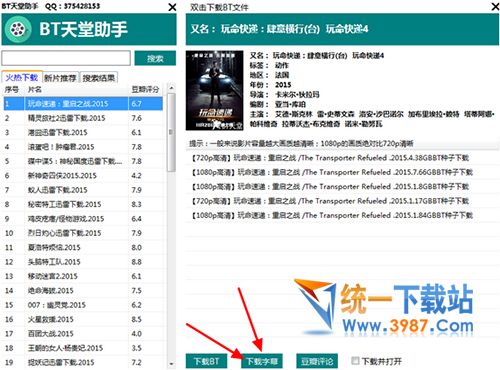
Task: Select the 720p 4.38GB torrent entry
Action: tap(342, 158)
